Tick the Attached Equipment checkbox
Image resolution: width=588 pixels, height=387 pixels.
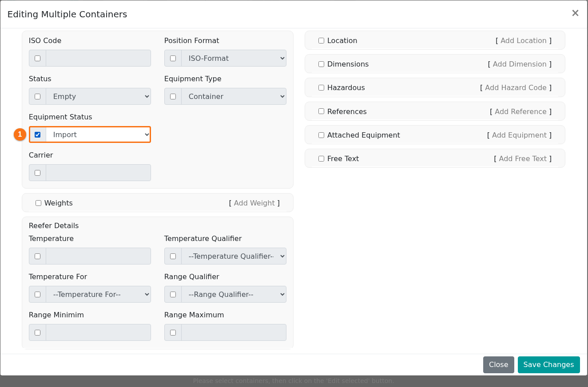(x=321, y=135)
